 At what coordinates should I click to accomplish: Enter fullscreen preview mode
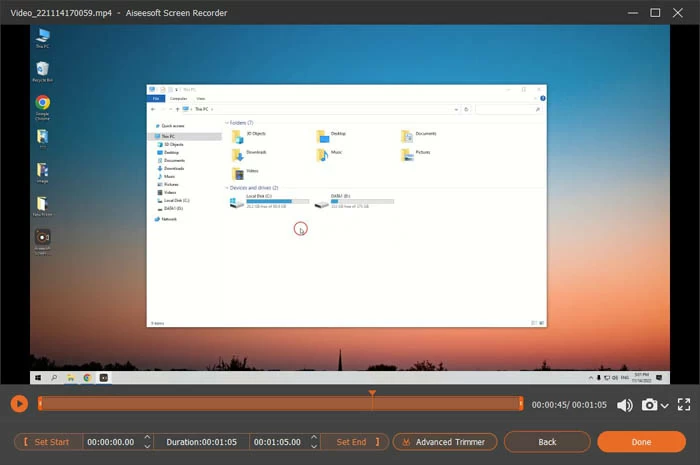point(684,405)
